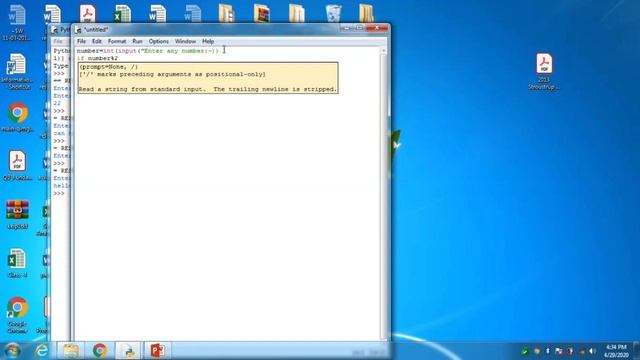
Task: Select the WinRAR archive desktop icon
Action: click(x=17, y=215)
